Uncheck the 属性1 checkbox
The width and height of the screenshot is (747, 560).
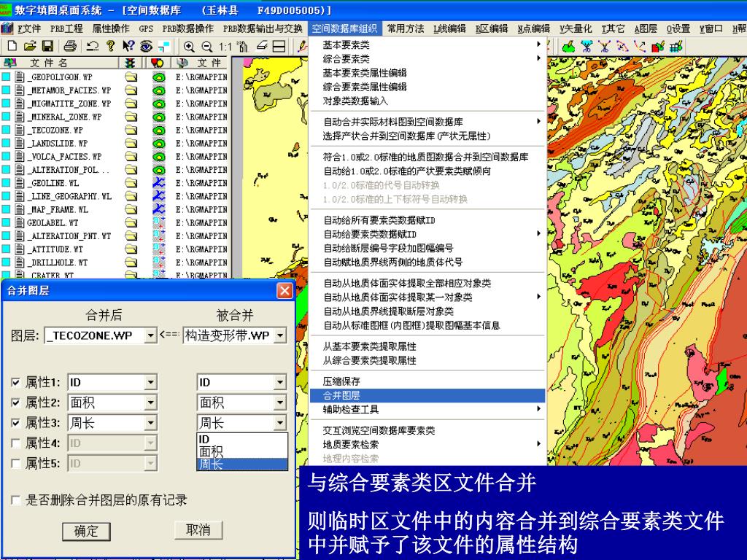coord(16,382)
